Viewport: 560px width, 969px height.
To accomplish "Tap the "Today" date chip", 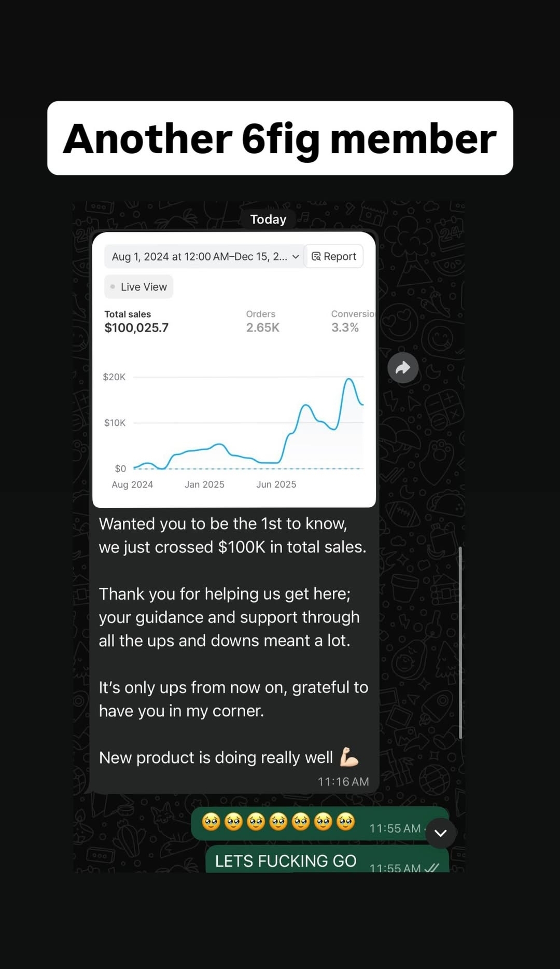I will pos(268,219).
